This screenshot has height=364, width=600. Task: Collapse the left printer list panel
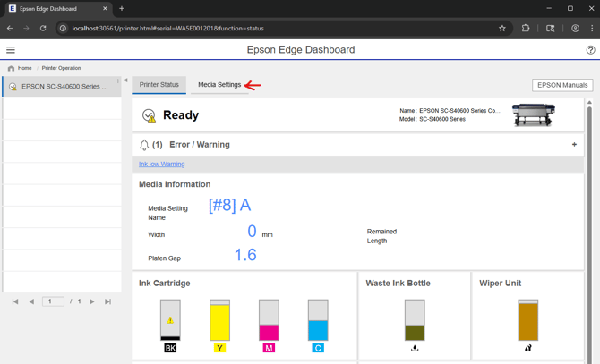(x=125, y=80)
